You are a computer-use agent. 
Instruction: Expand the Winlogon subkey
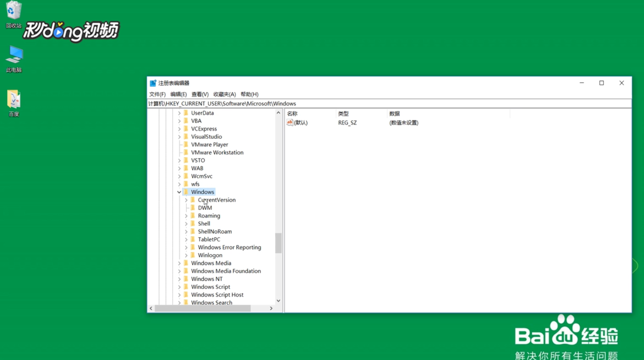pos(186,255)
